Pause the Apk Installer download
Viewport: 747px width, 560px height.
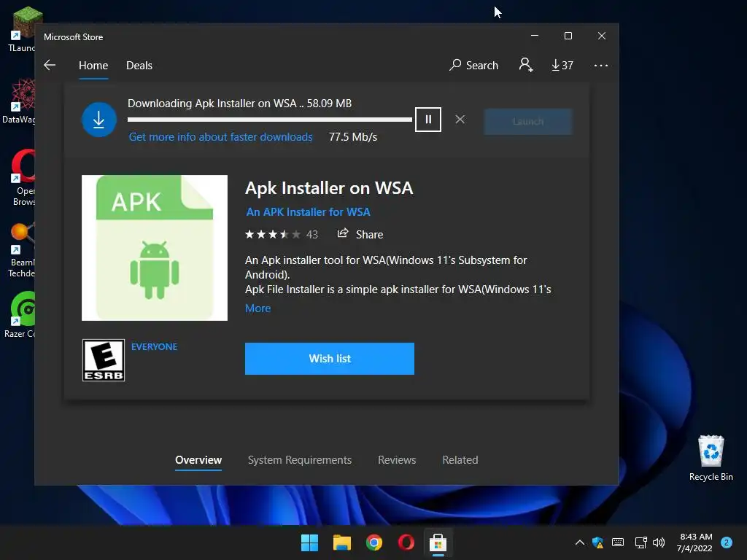pos(427,120)
